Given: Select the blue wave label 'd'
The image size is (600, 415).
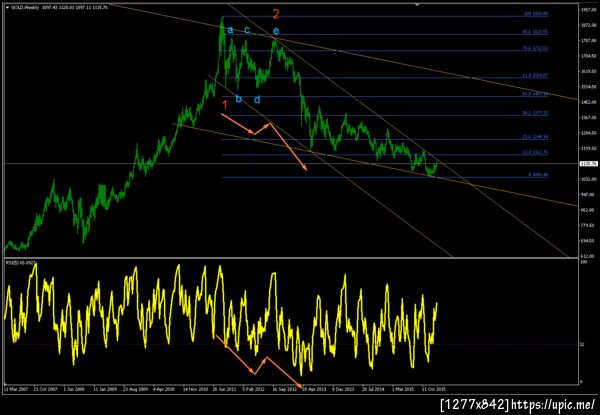Looking at the screenshot, I should (x=257, y=100).
